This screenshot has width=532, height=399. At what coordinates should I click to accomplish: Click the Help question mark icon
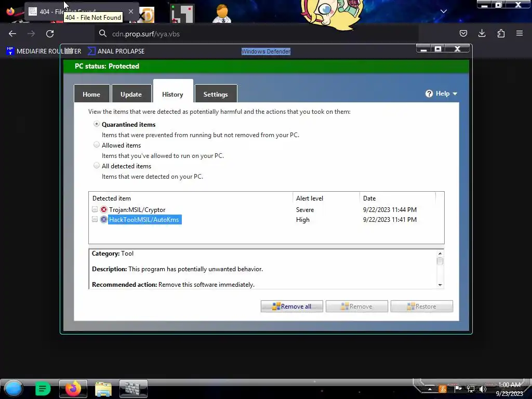(429, 94)
